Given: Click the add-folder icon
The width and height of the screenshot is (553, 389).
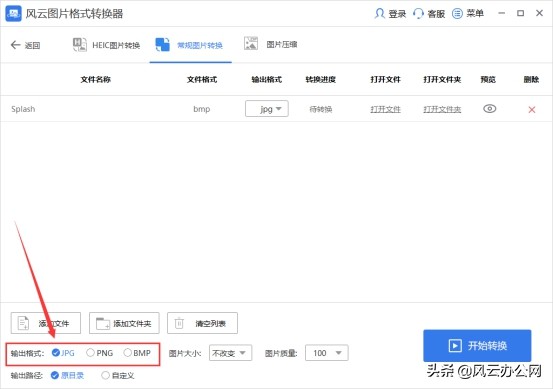Looking at the screenshot, I should 103,323.
